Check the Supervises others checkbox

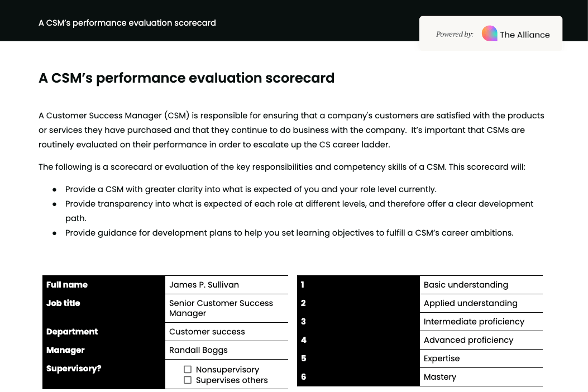click(188, 380)
